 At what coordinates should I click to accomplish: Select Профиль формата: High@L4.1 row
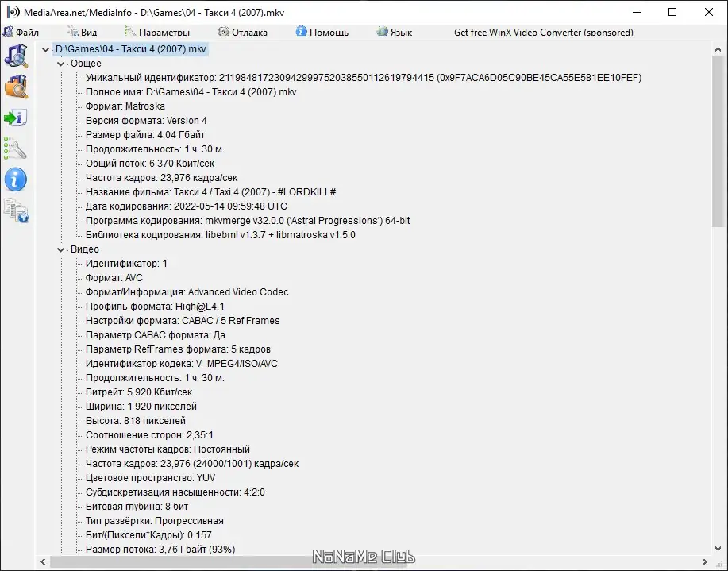[155, 307]
